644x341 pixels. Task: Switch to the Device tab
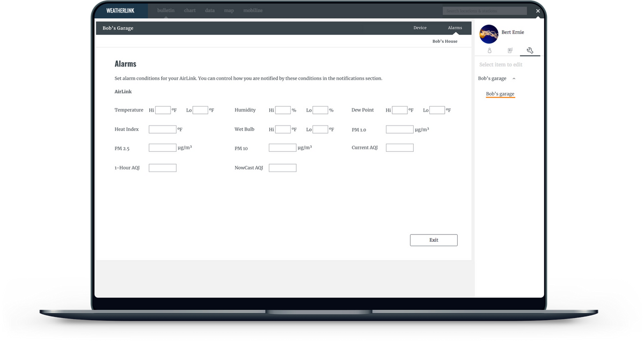pyautogui.click(x=420, y=28)
